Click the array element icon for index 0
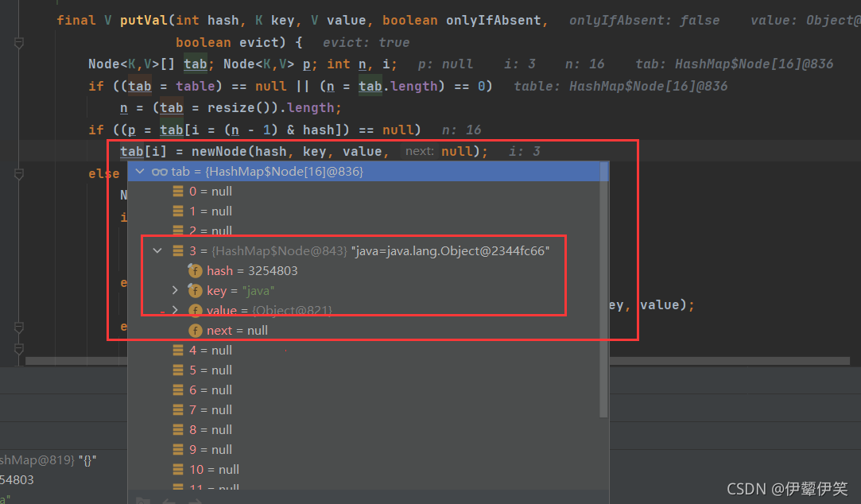 178,191
